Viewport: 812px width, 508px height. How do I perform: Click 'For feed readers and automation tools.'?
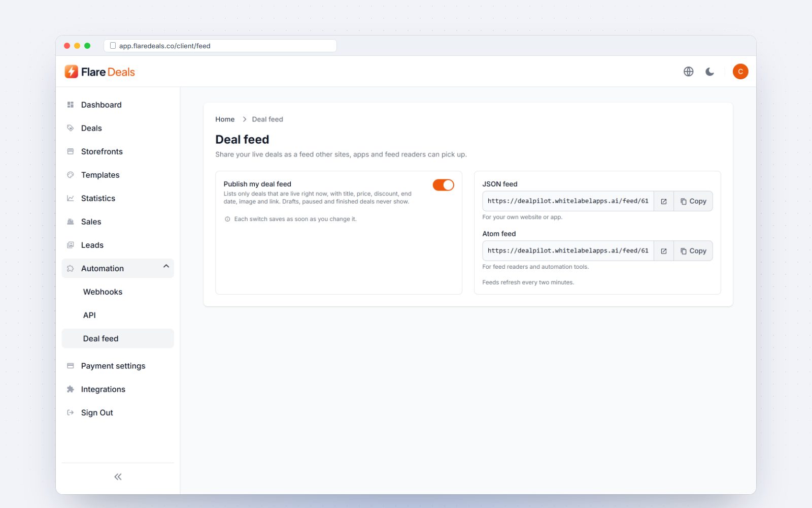point(535,267)
